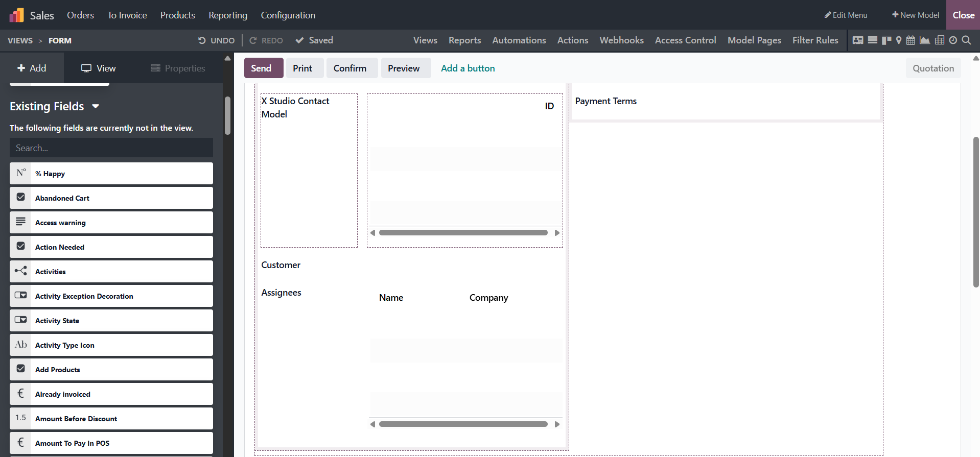Add the Abandoned Cart checkbox field
The height and width of the screenshot is (457, 980).
point(111,198)
